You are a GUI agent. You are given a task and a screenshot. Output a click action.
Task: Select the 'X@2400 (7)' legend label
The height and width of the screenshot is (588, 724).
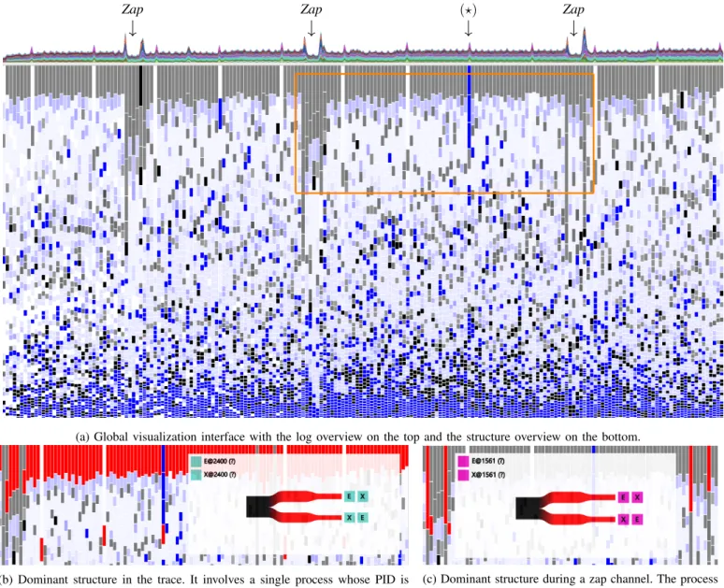click(x=220, y=474)
